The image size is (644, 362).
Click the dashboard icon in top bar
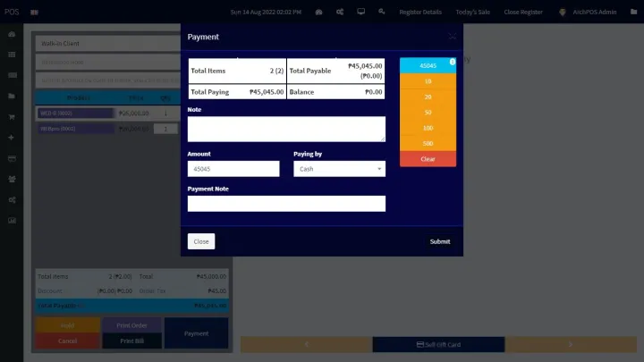click(319, 13)
